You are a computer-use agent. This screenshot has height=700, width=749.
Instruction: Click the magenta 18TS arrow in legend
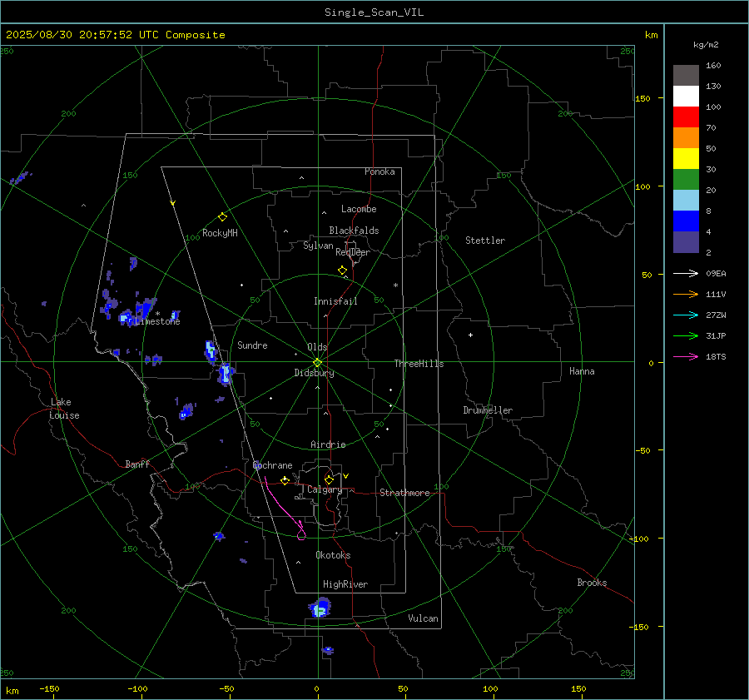click(x=686, y=356)
